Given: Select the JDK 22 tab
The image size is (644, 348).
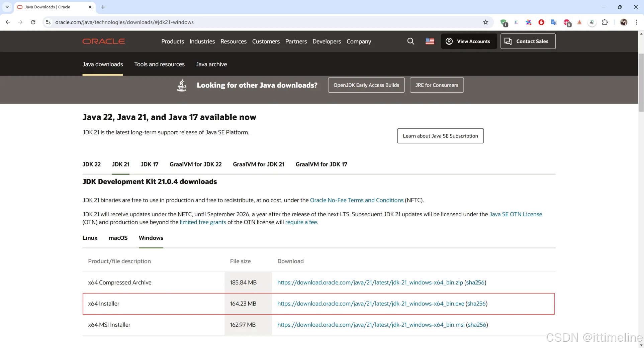Looking at the screenshot, I should 92,164.
